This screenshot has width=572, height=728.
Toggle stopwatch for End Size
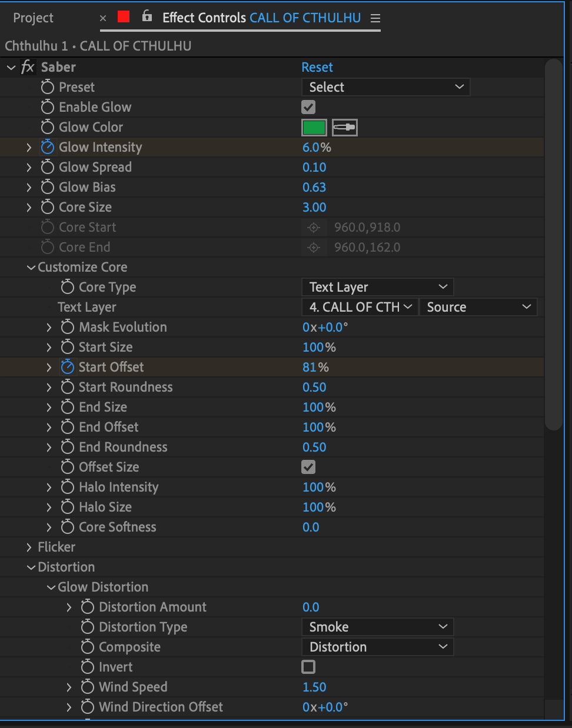click(x=68, y=407)
